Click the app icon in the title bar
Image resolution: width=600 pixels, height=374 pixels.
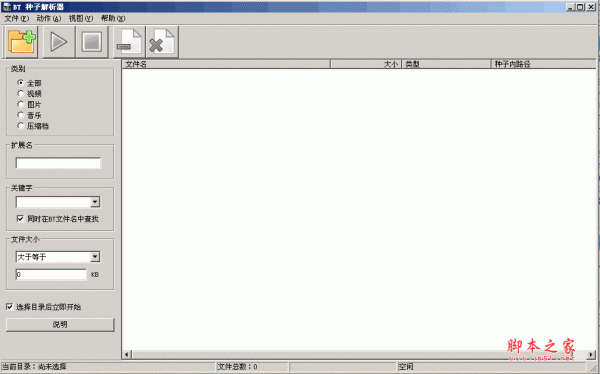point(7,7)
